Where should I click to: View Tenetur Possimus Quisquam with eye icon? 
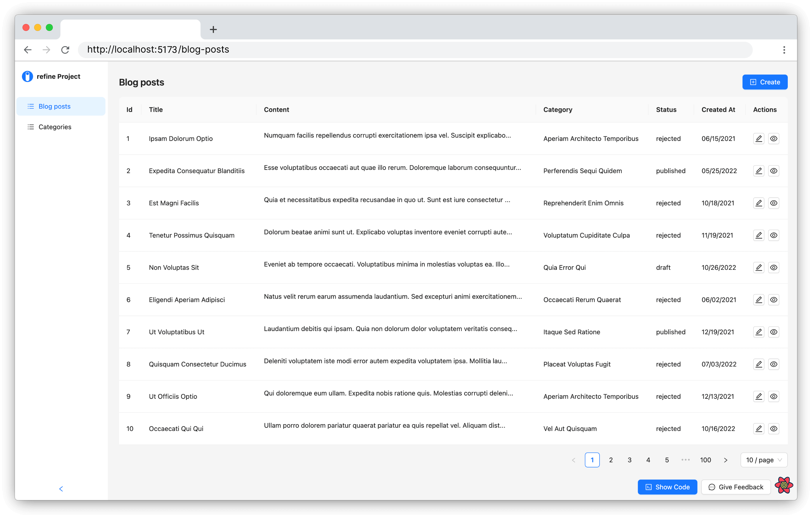[x=773, y=235]
